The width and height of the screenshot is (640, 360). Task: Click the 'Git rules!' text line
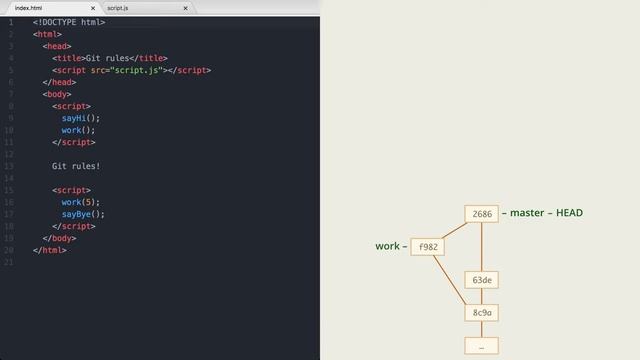coord(76,166)
